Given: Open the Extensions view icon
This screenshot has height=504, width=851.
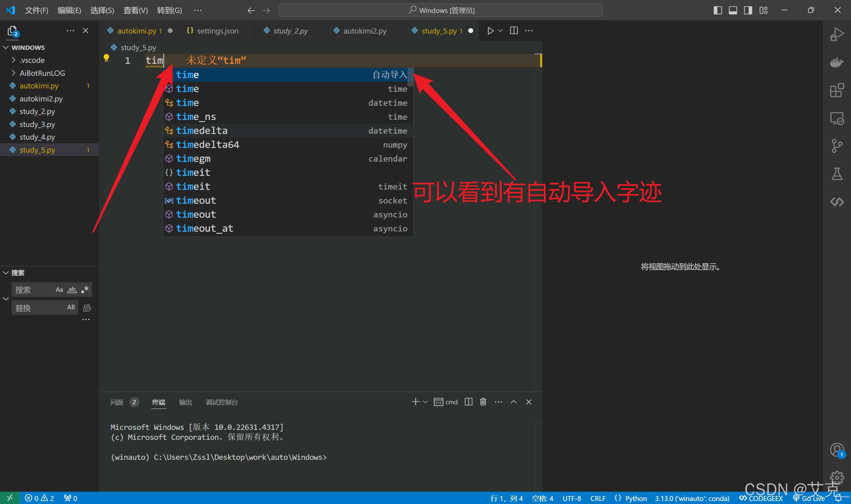Looking at the screenshot, I should (x=836, y=90).
